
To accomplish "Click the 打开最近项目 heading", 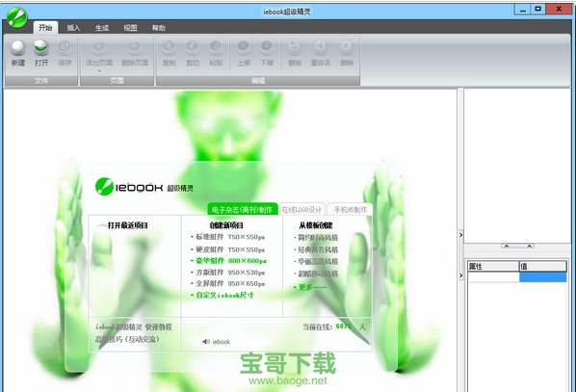I will pyautogui.click(x=127, y=225).
